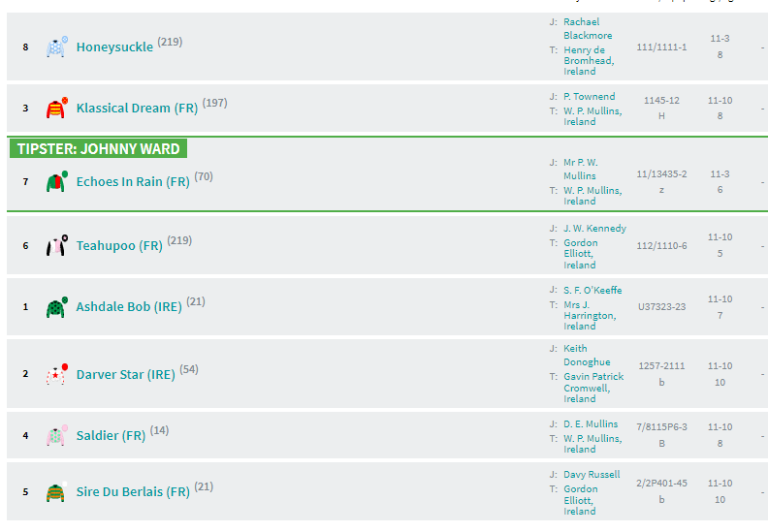Click the Tipster: Johnny Ward green banner
The image size is (768, 532).
(99, 149)
